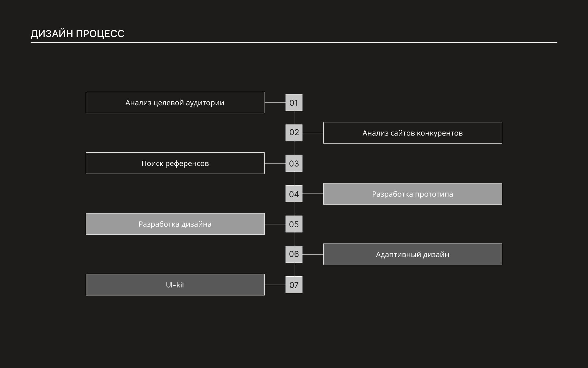
Task: Click vertical timeline segment between 03 and 04
Action: coord(294,178)
